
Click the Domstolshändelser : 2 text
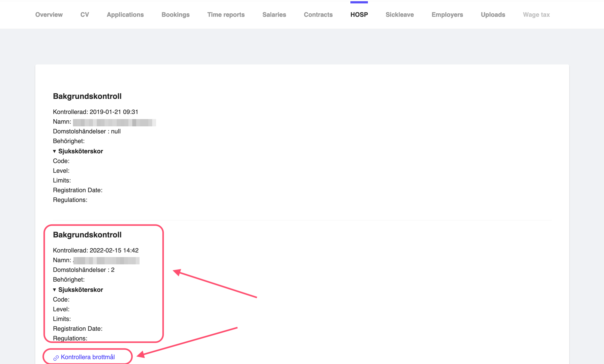(84, 270)
